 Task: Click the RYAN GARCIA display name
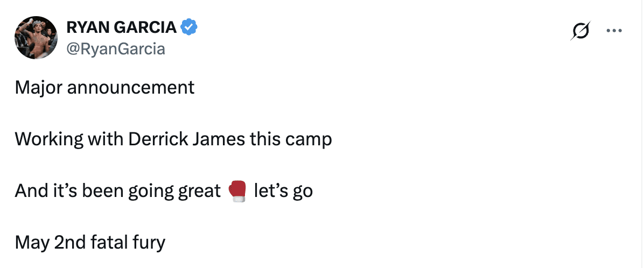121,26
